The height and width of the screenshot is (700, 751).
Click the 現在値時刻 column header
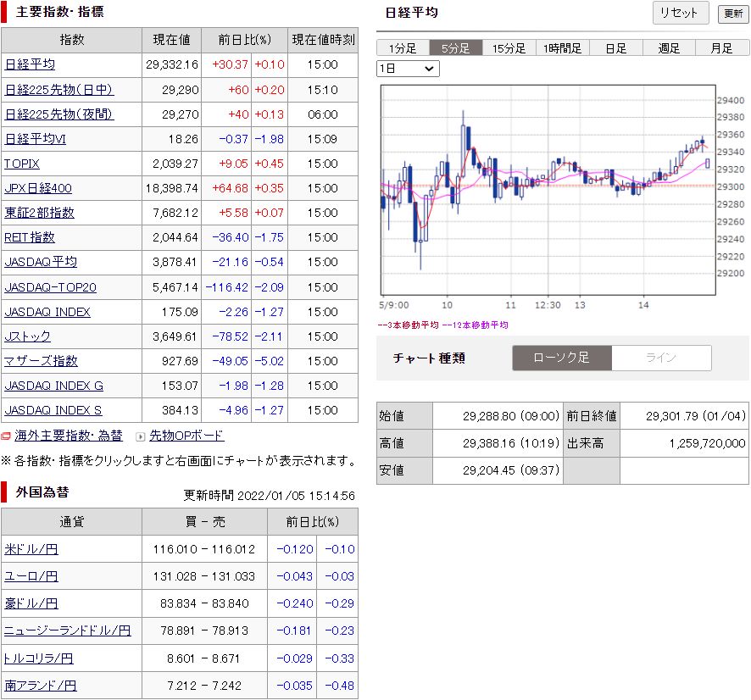(323, 40)
